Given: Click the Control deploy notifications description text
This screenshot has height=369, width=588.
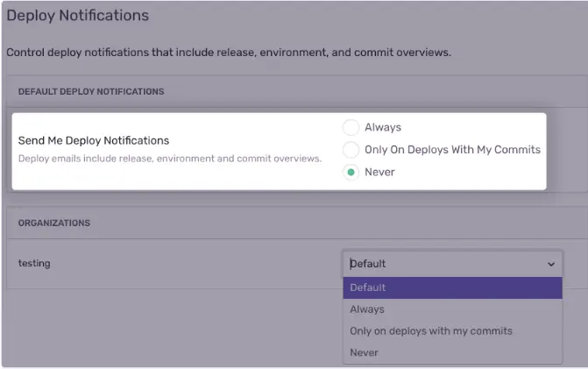Looking at the screenshot, I should pos(228,53).
